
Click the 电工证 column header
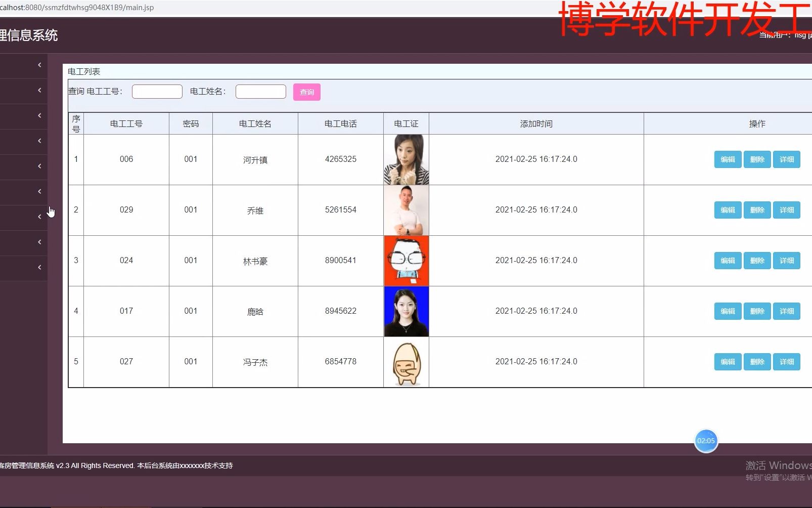click(x=406, y=123)
